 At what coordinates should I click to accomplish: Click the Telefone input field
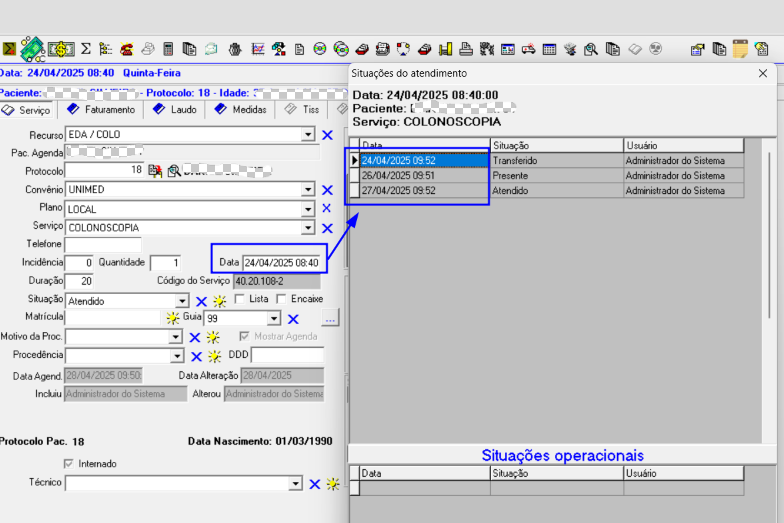[x=103, y=245]
